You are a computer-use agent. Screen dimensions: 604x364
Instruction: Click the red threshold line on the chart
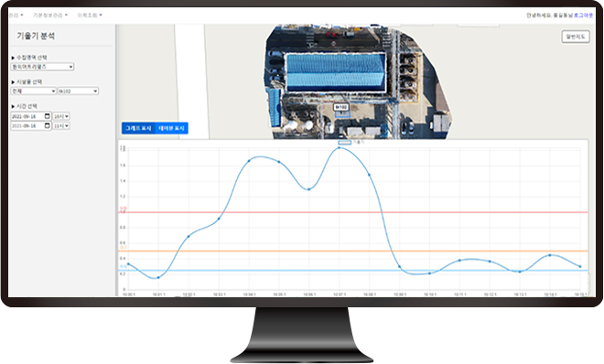(x=353, y=212)
